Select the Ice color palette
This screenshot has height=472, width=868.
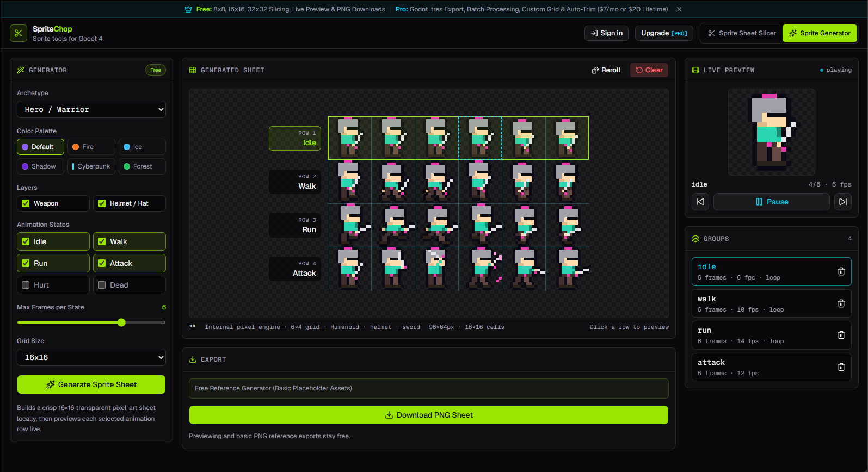pyautogui.click(x=142, y=147)
